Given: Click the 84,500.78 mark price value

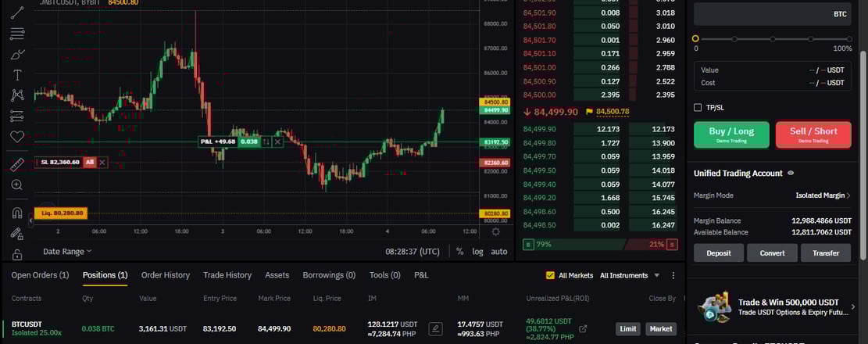Looking at the screenshot, I should click(x=613, y=112).
